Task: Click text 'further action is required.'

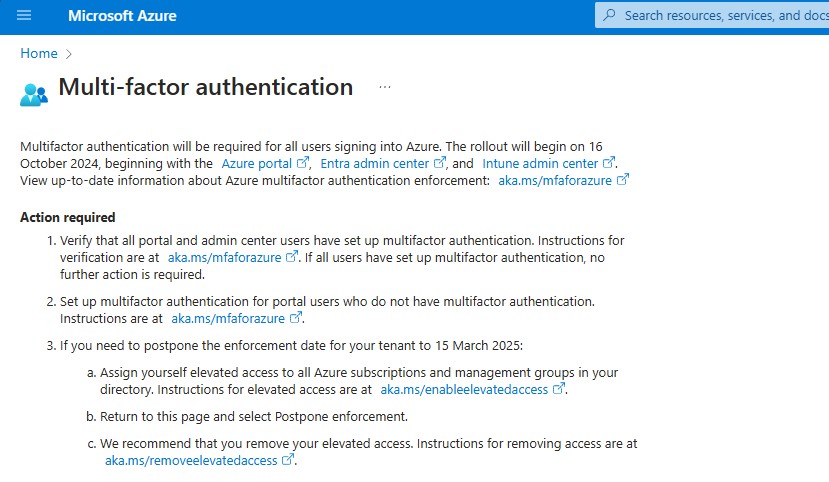Action: point(132,275)
